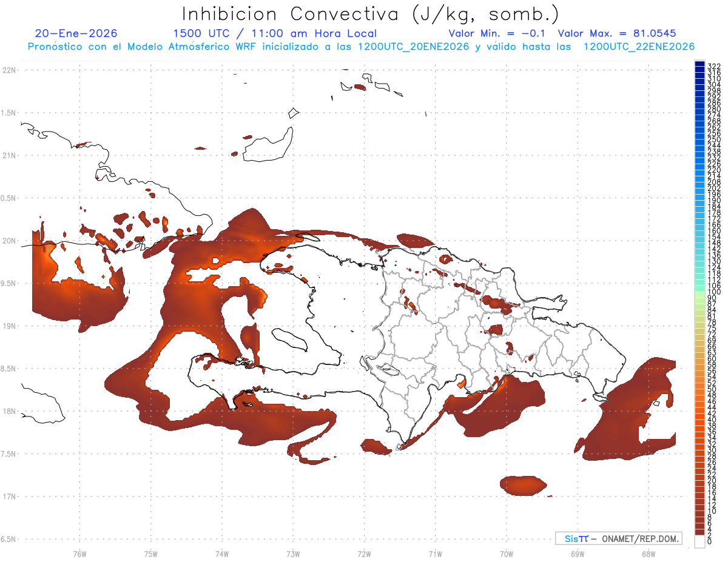This screenshot has width=728, height=562.
Task: Click the '69' colorbar label
Action: (712, 341)
